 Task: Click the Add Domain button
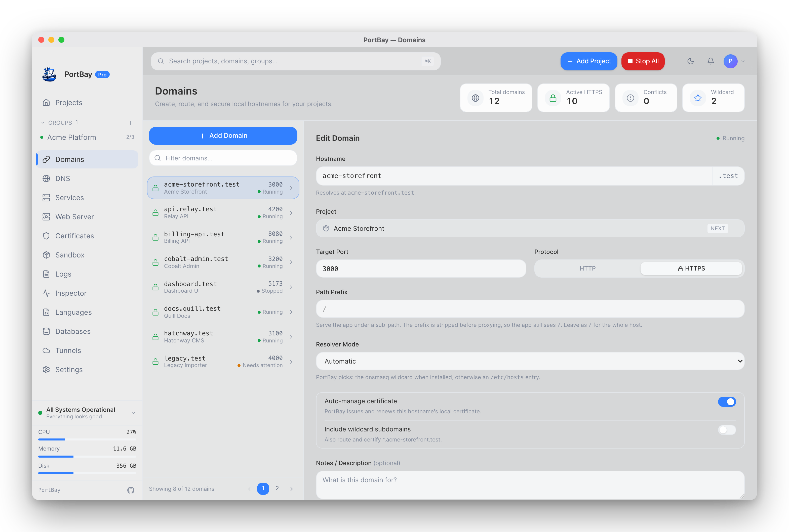(x=223, y=136)
